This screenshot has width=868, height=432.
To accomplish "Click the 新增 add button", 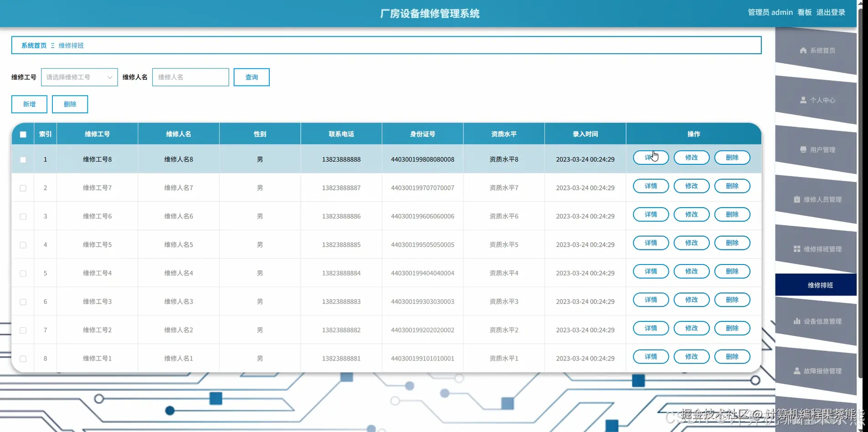I will [29, 104].
